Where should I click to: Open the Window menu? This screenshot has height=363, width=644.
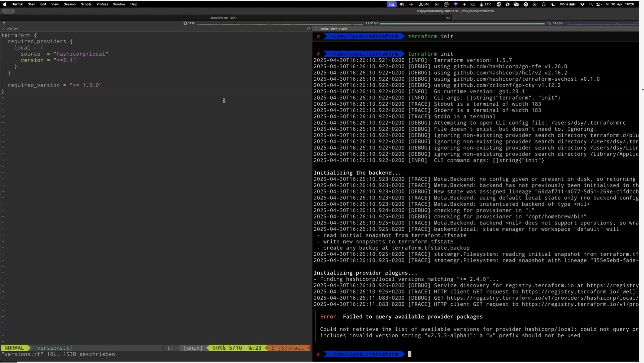tap(119, 4)
